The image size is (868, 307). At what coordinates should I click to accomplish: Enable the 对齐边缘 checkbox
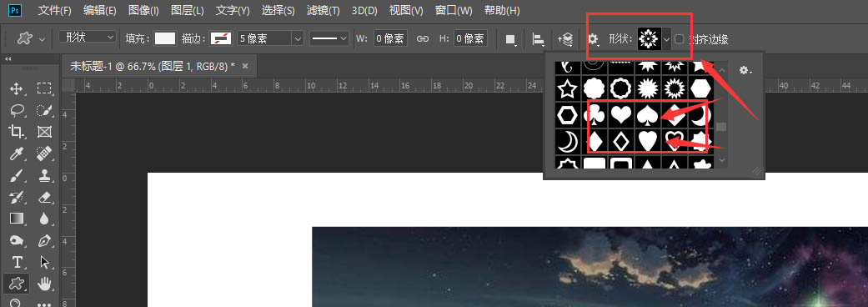coord(680,38)
